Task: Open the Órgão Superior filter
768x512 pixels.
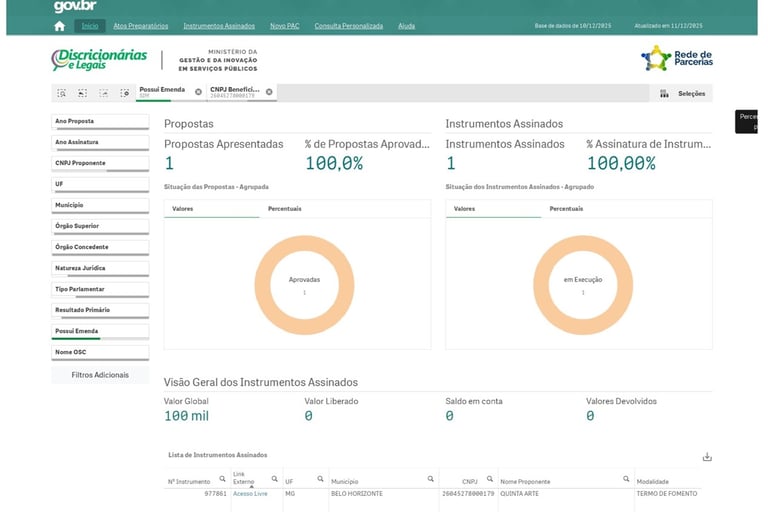Action: pos(100,227)
